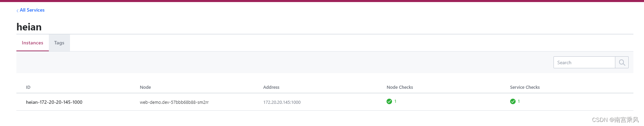Click the heian service title
Screen dimensions: 644x126
pyautogui.click(x=29, y=27)
